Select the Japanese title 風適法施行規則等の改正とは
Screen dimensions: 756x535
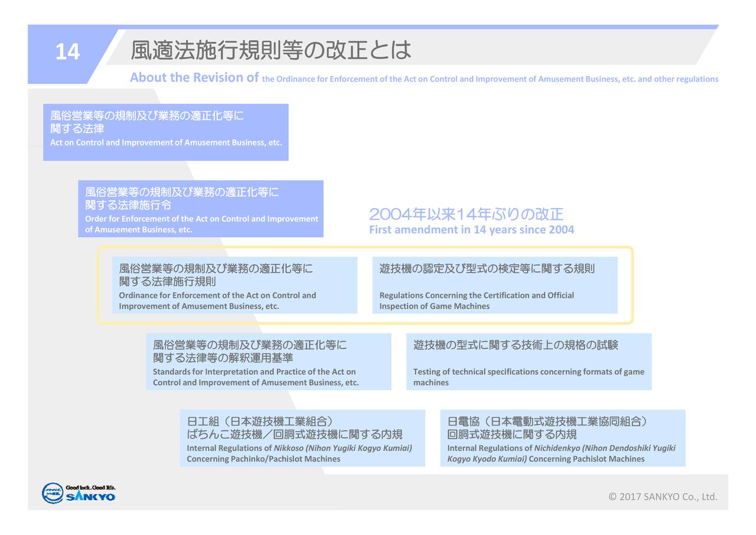tap(271, 51)
